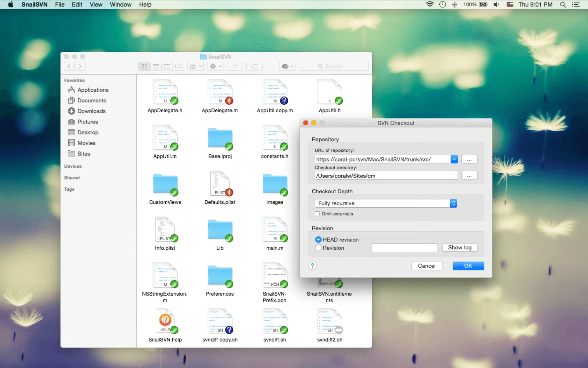This screenshot has width=588, height=368.
Task: Open the SVN Checkout help button
Action: 312,266
